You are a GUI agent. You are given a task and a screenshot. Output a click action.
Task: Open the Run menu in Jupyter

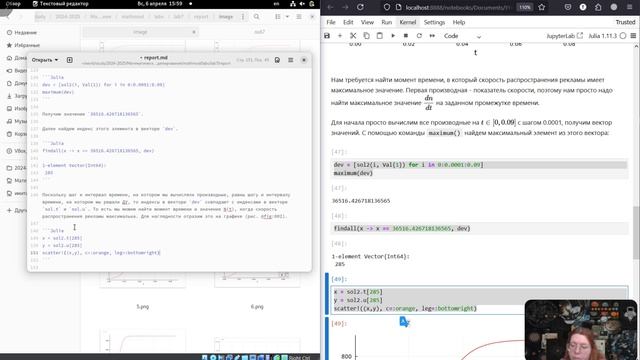click(387, 22)
